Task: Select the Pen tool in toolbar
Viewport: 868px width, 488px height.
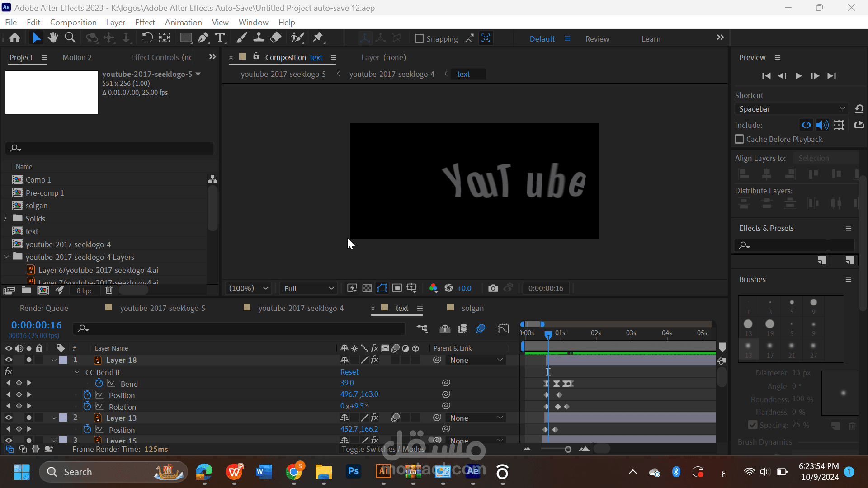Action: [x=203, y=38]
